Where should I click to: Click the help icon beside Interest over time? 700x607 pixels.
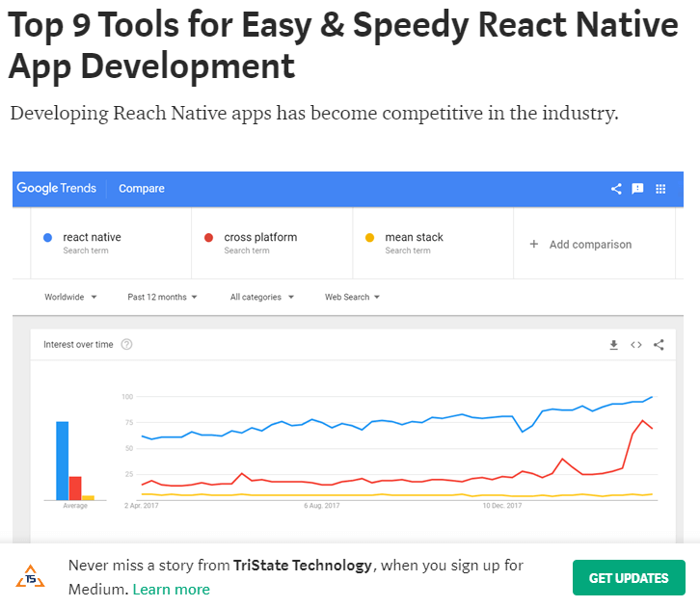[126, 345]
